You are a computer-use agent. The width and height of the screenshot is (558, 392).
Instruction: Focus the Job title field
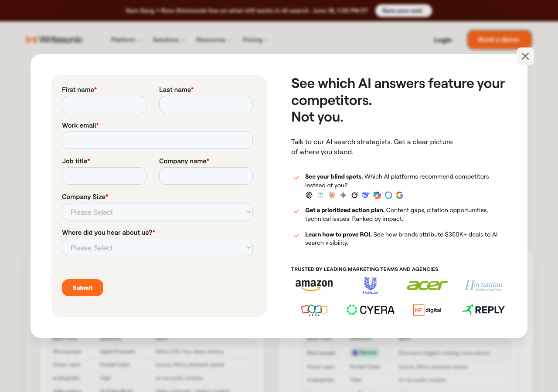tap(104, 176)
